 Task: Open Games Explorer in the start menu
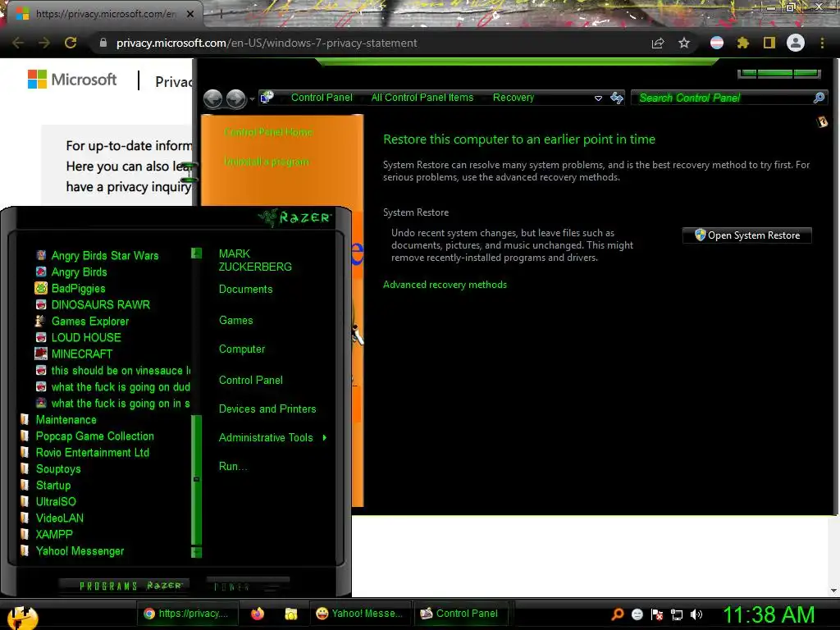82,322
